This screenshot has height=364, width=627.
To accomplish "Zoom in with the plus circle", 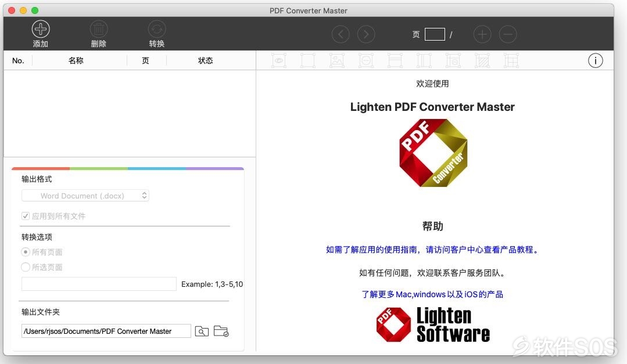I will 482,34.
